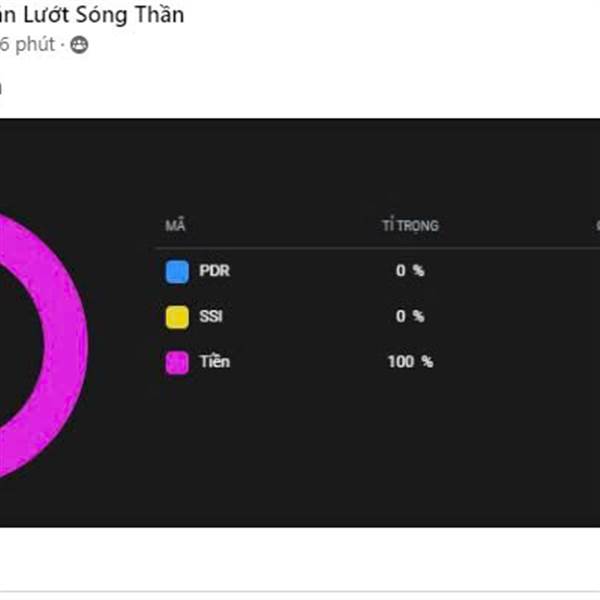
Task: Click the SSI stock code
Action: coord(210,316)
